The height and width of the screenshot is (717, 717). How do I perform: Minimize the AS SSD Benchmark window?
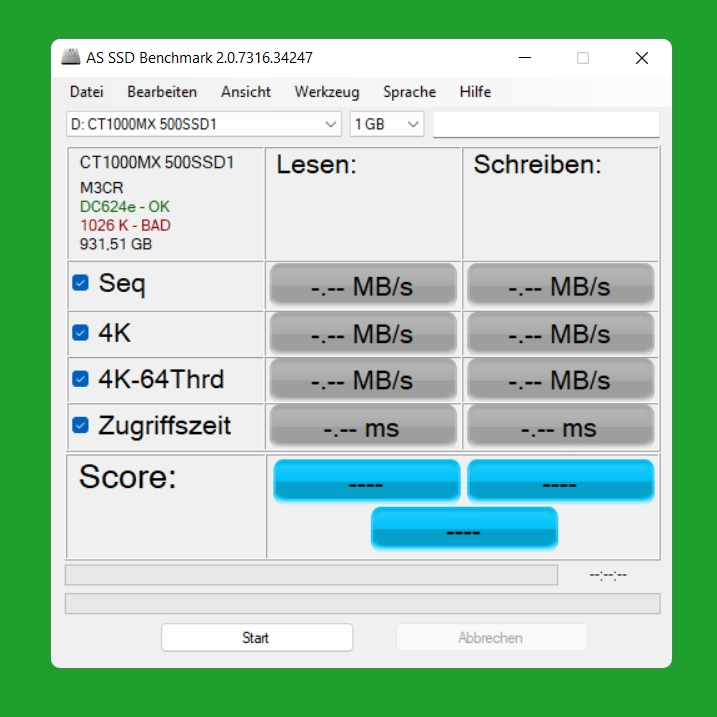coord(525,58)
